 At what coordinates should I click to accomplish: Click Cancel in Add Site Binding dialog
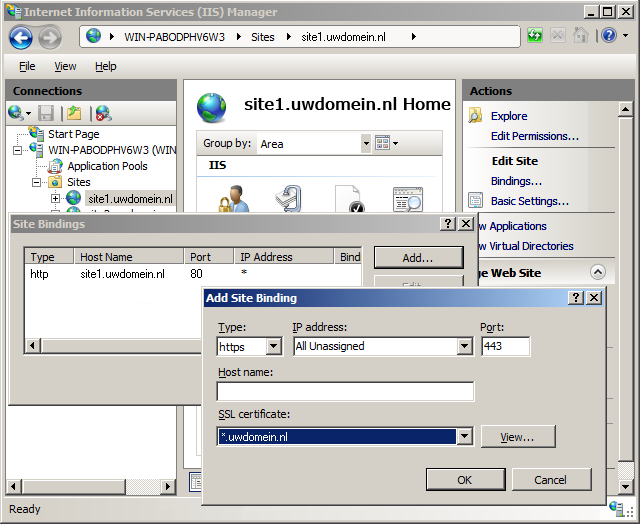coord(551,480)
